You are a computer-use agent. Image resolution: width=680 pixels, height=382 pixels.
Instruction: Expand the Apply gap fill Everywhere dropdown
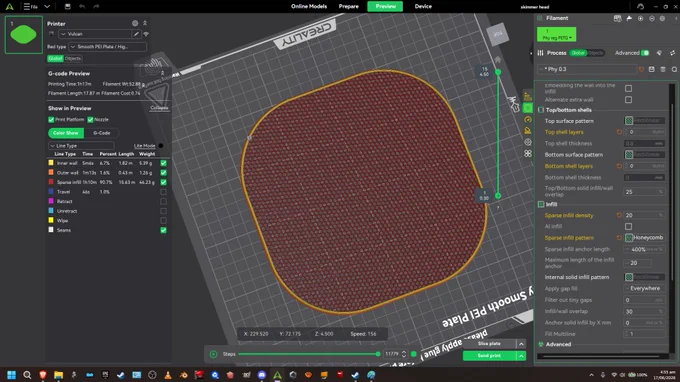pyautogui.click(x=644, y=288)
